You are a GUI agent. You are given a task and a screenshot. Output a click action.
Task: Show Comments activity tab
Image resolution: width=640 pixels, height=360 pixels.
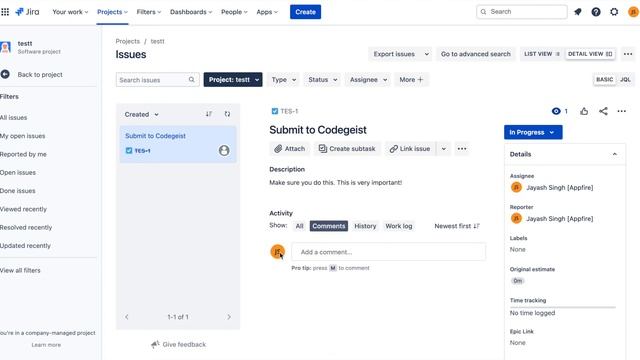pyautogui.click(x=329, y=226)
